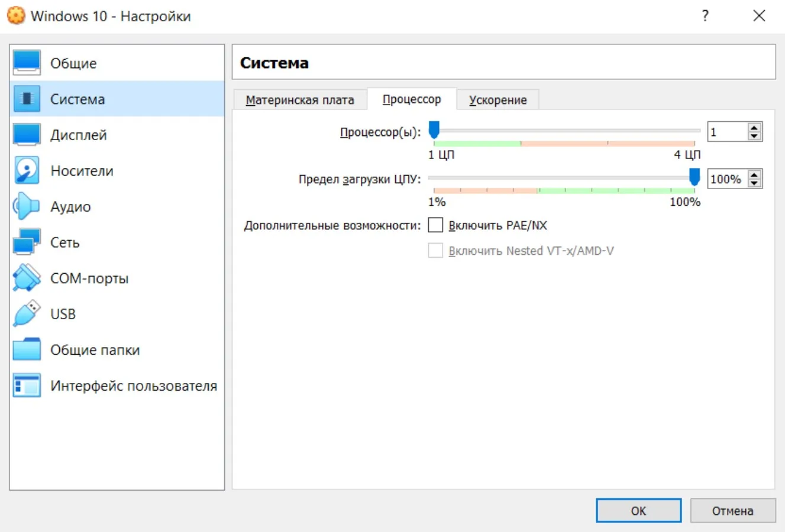The image size is (785, 532).
Task: Switch to the Ускорение tab
Action: 498,100
